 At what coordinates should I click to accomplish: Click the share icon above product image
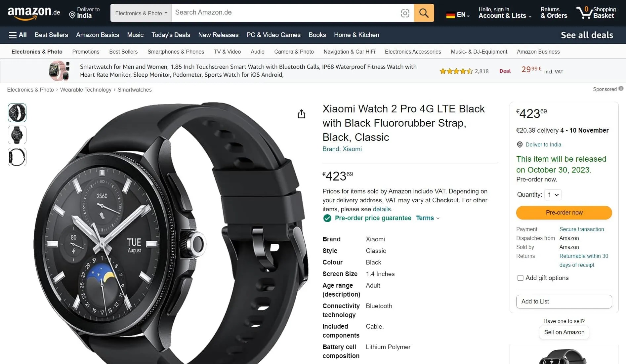tap(301, 114)
